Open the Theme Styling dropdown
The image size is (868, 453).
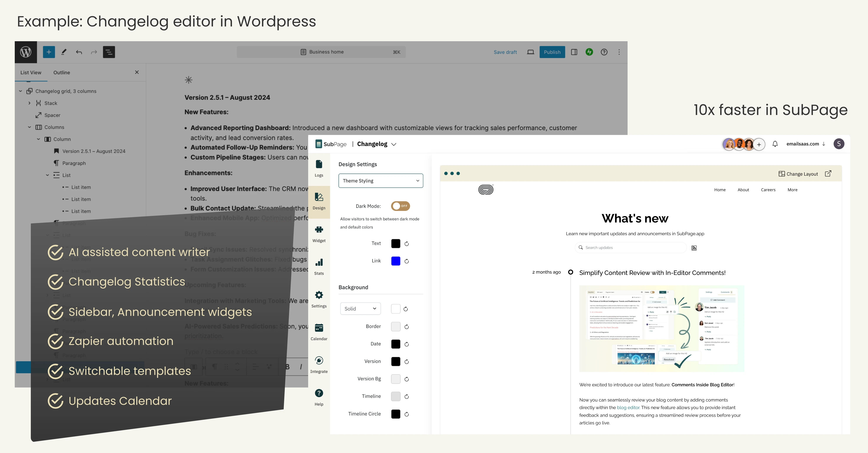pyautogui.click(x=381, y=181)
